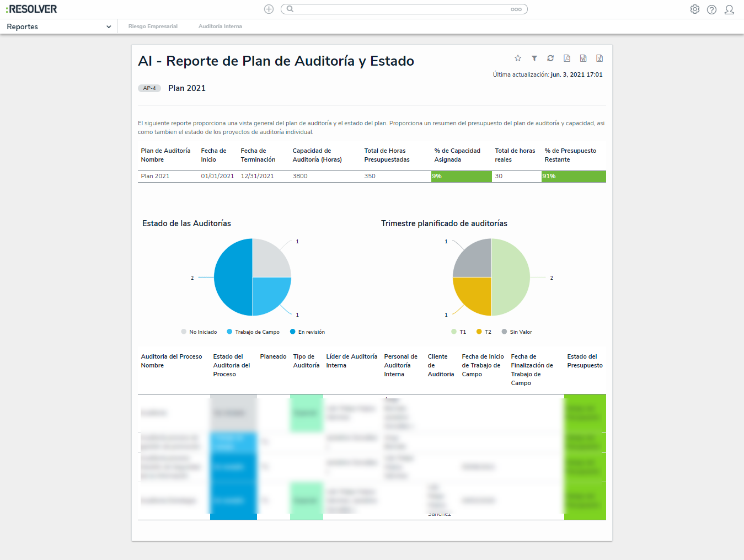Open the search options ellipsis
This screenshot has width=744, height=560.
tap(516, 9)
